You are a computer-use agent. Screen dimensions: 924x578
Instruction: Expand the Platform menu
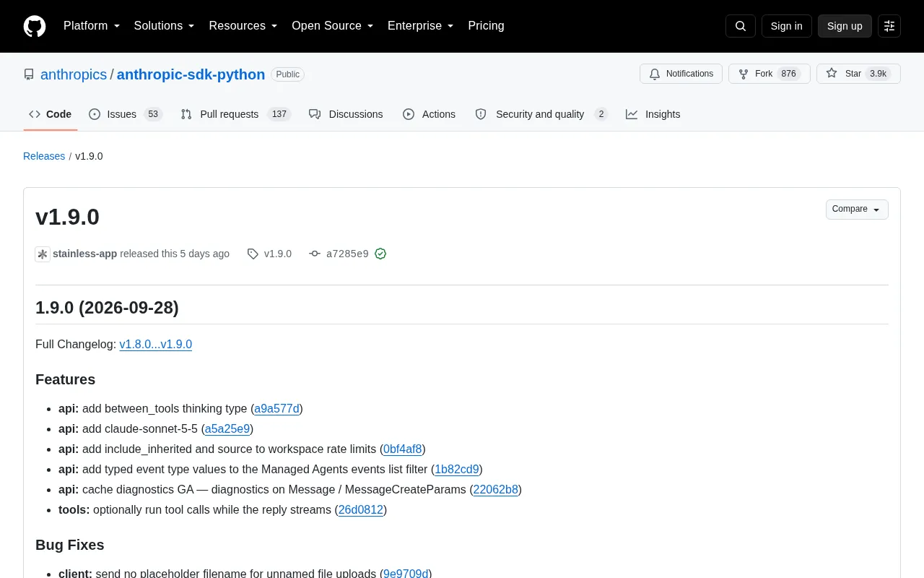(92, 26)
